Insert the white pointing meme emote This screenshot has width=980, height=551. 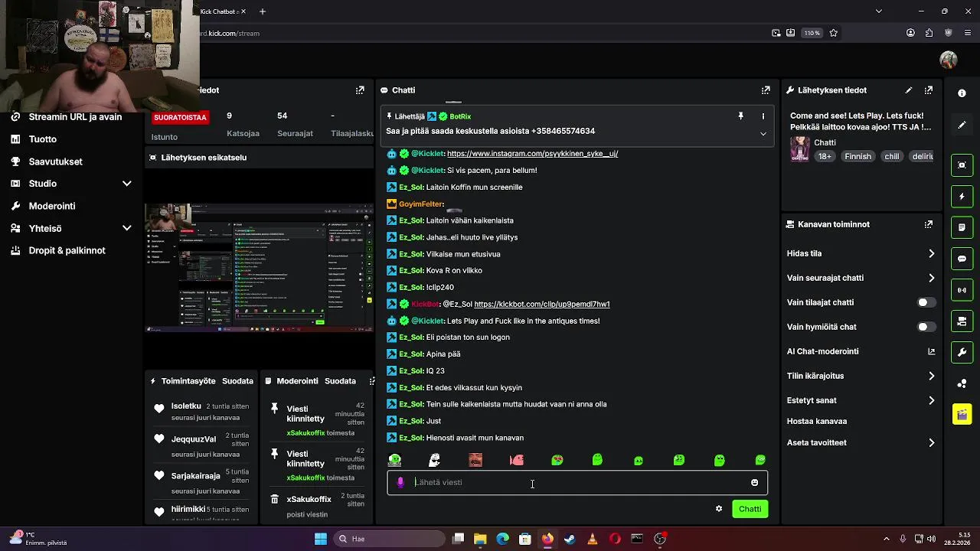point(435,460)
